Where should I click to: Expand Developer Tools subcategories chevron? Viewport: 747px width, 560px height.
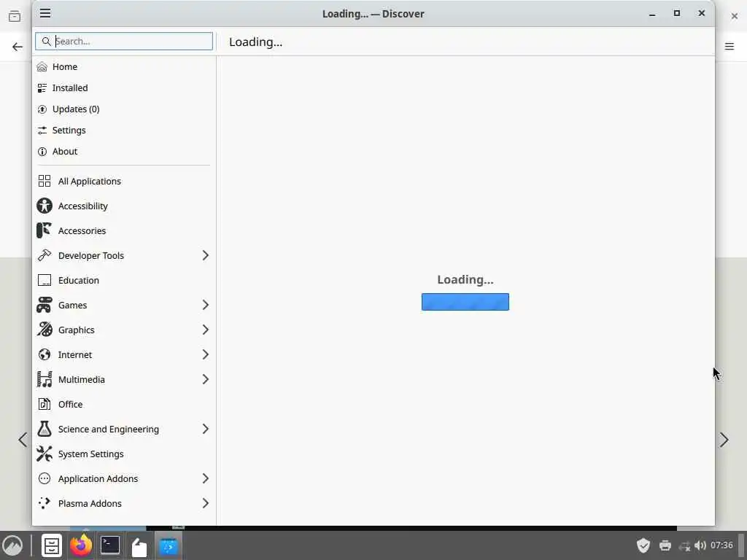pos(205,255)
